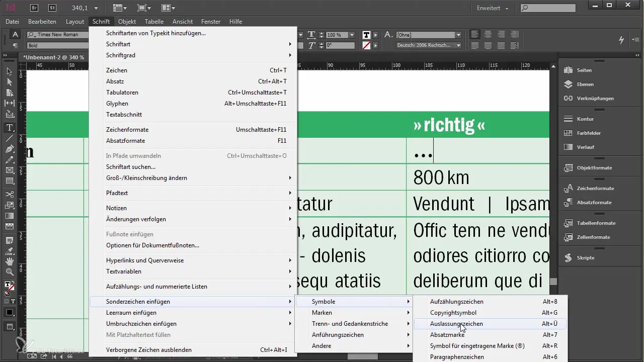Select the Rectangle tool
644x362 pixels.
point(10,181)
